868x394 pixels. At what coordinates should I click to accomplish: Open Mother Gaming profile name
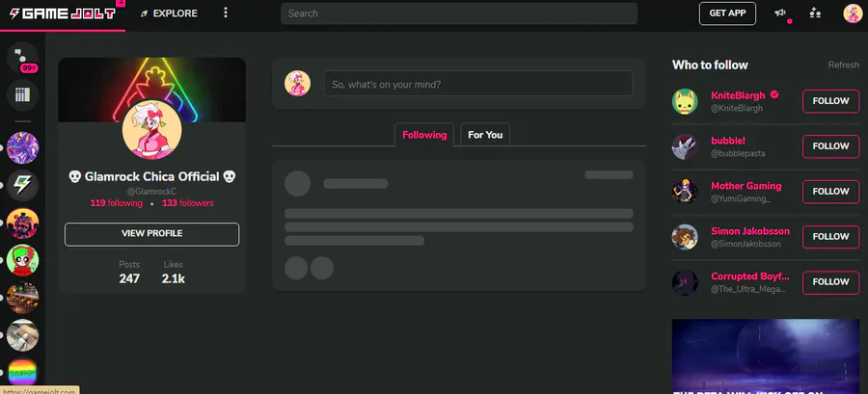[x=746, y=186]
